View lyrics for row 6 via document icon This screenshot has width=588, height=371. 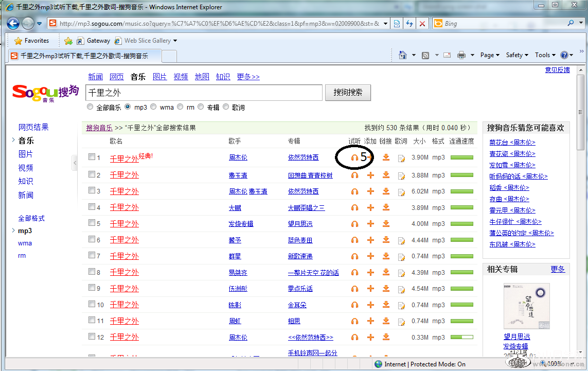click(x=401, y=240)
